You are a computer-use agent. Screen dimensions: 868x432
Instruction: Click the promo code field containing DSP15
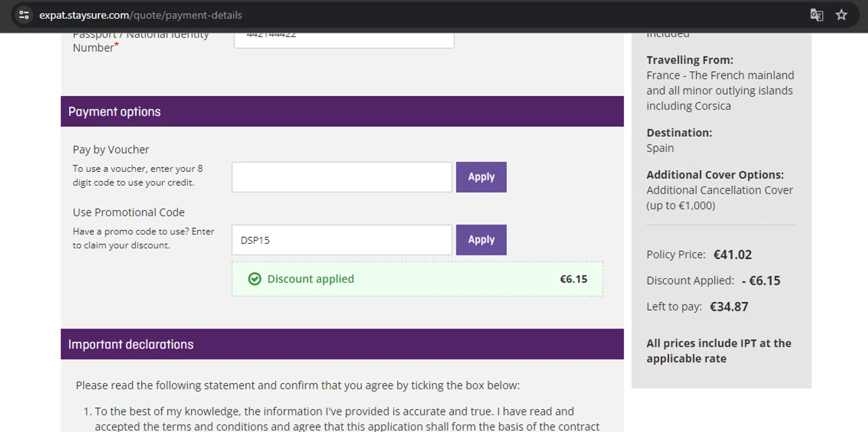click(341, 240)
